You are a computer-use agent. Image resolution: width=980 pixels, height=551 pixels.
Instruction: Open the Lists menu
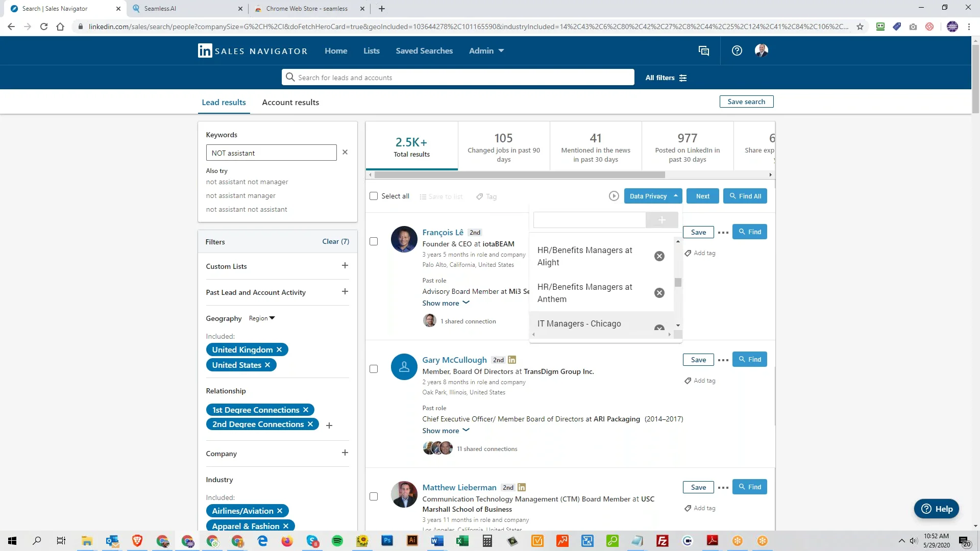(x=372, y=51)
